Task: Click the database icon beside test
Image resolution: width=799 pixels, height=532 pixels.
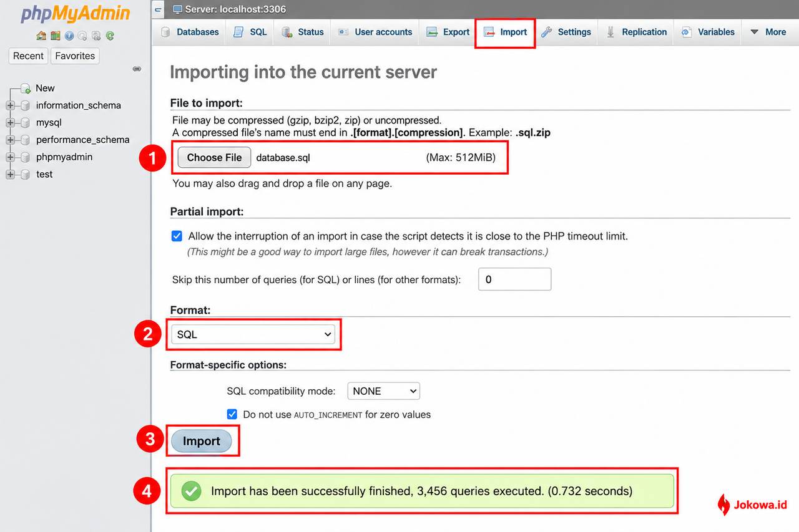Action: [25, 175]
